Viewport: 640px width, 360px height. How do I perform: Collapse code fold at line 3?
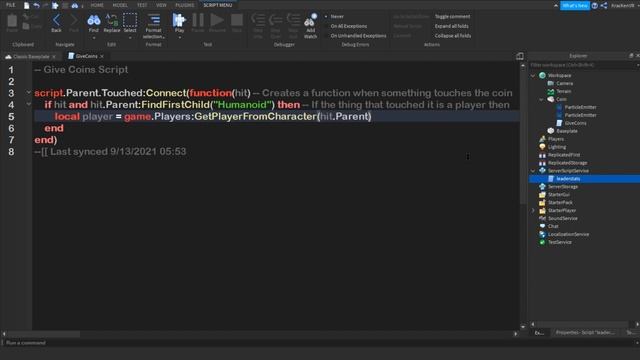[29, 93]
